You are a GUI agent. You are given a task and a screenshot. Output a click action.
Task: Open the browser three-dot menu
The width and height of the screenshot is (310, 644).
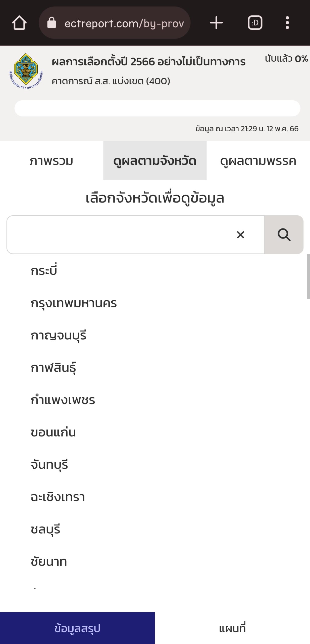287,23
